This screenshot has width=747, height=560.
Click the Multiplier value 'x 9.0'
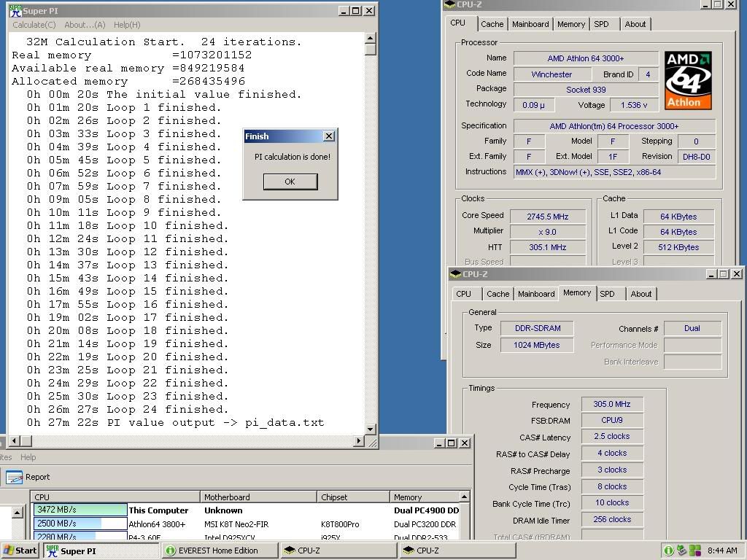tap(548, 232)
